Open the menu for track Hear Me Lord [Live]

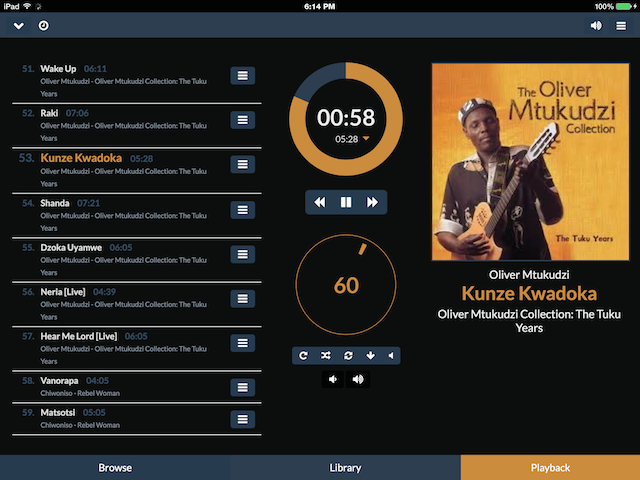click(x=242, y=343)
